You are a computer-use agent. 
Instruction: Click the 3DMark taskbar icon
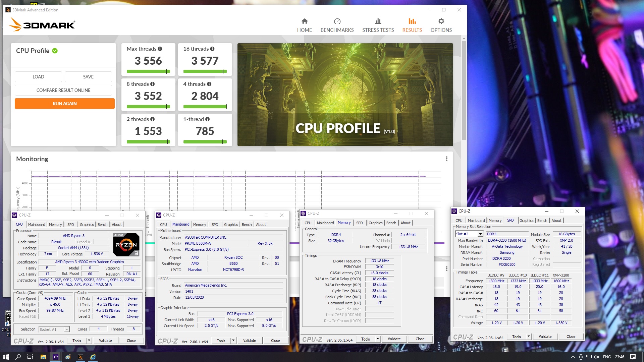[x=80, y=357]
